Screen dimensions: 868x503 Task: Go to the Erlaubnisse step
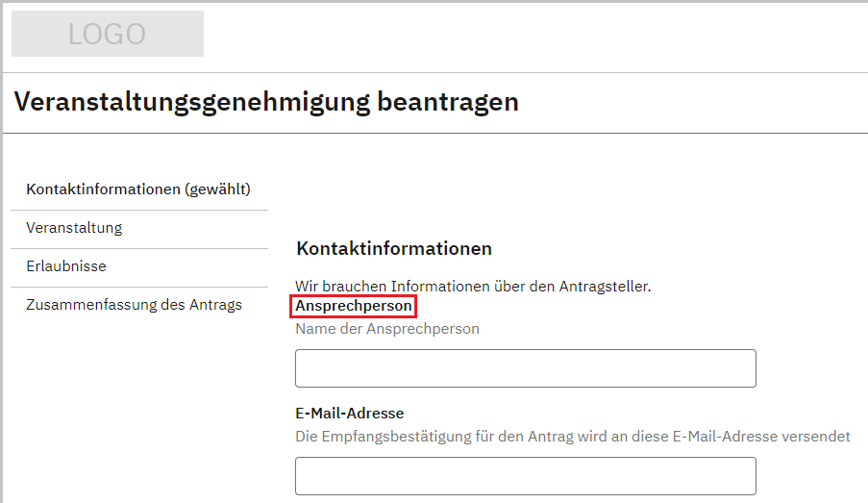pos(66,266)
